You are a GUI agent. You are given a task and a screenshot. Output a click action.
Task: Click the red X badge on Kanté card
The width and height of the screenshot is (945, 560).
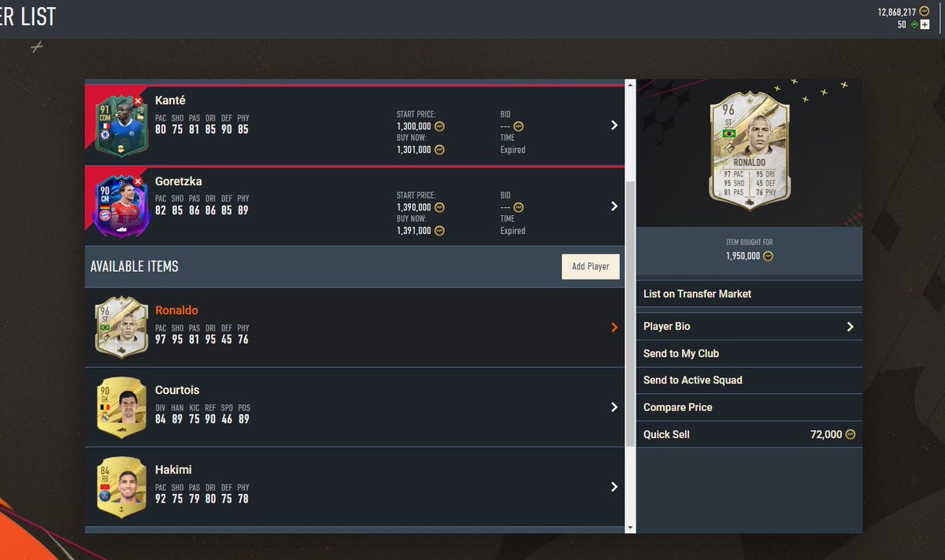coord(138,102)
